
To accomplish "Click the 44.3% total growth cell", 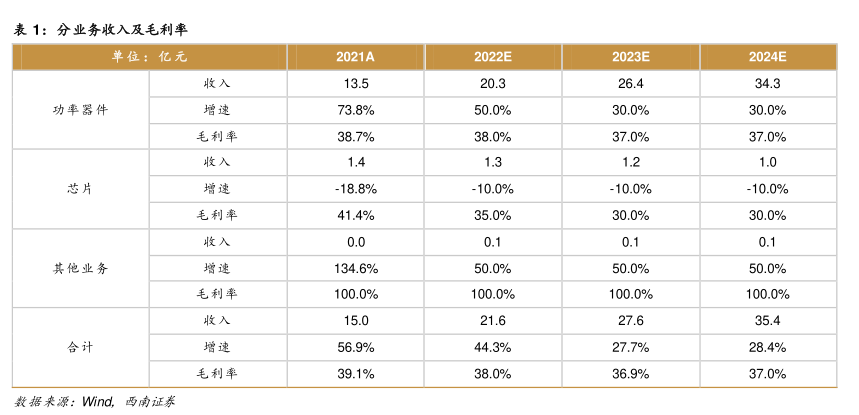I will tap(493, 347).
